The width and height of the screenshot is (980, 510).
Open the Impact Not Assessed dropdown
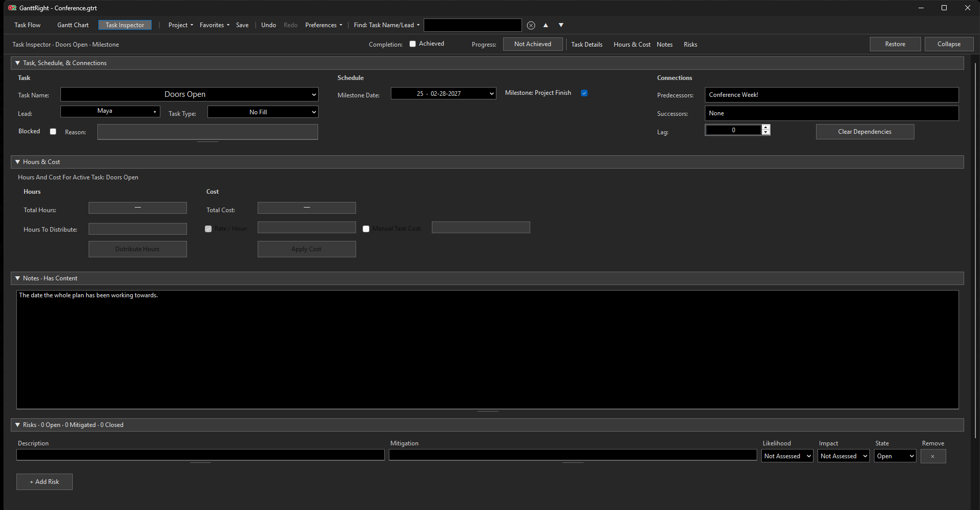843,456
